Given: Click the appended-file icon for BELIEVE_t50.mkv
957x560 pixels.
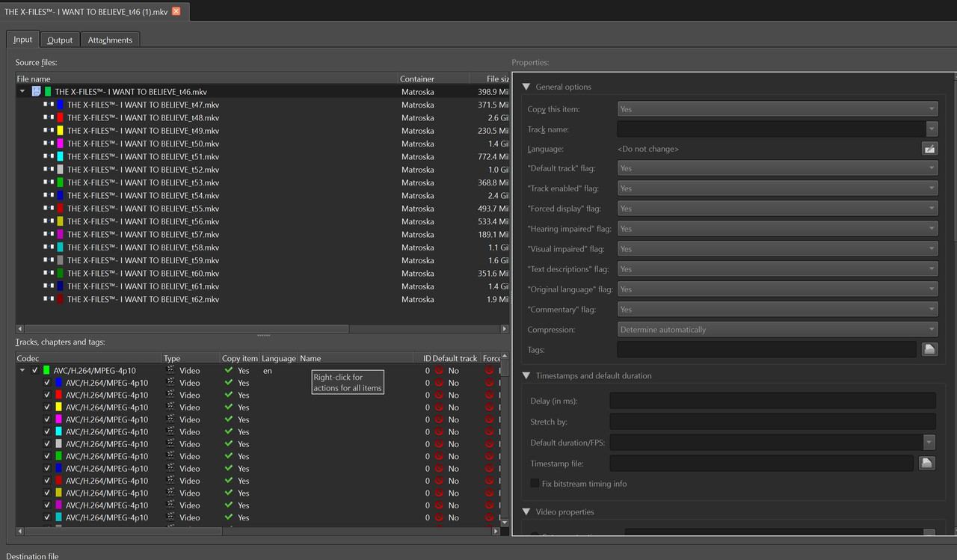Looking at the screenshot, I should tap(49, 144).
